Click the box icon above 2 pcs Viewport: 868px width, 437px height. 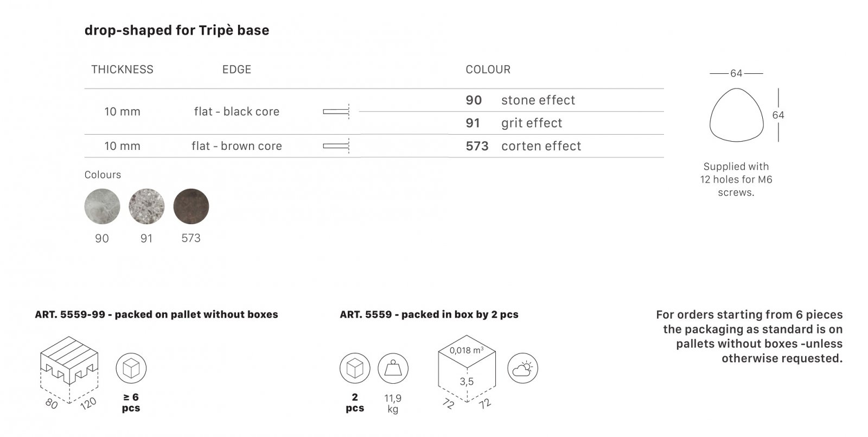coord(355,368)
